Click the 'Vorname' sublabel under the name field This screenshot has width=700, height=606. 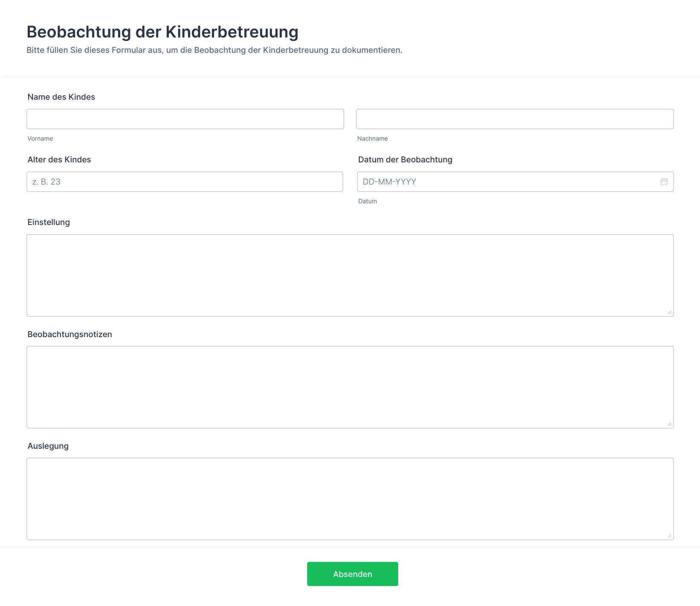(x=40, y=139)
